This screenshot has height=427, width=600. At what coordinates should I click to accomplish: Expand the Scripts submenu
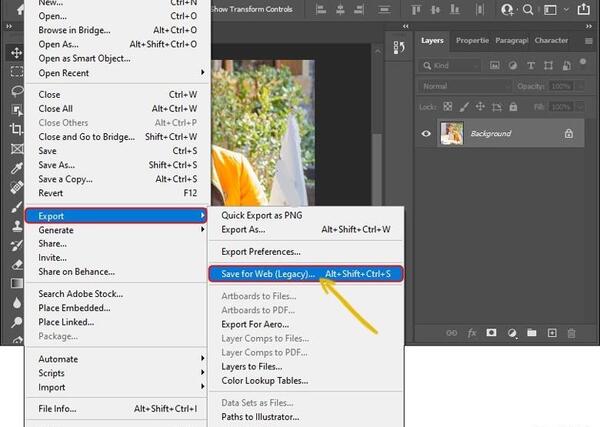116,373
